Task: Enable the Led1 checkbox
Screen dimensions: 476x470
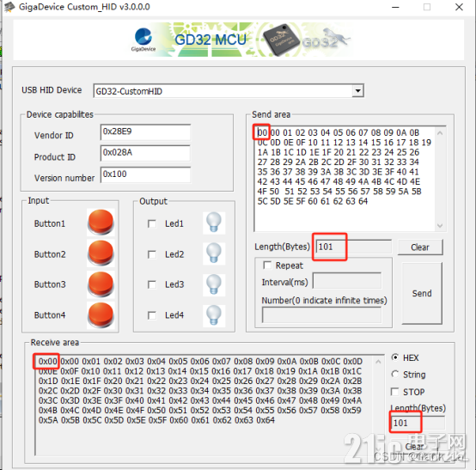Action: tap(152, 224)
